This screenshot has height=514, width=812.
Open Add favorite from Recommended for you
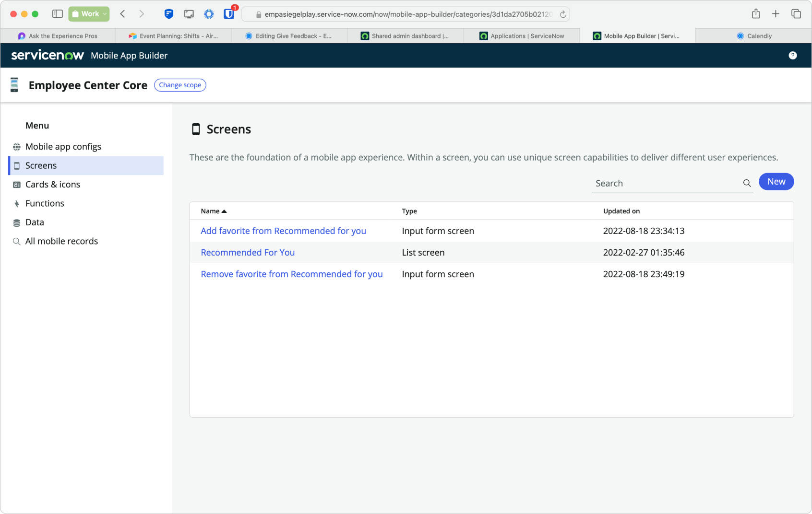point(283,231)
